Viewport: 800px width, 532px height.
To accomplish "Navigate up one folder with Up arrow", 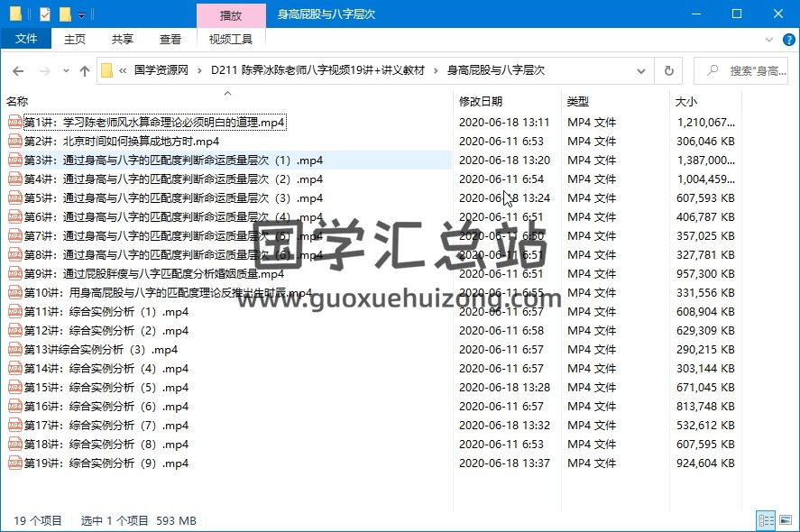I will (85, 70).
